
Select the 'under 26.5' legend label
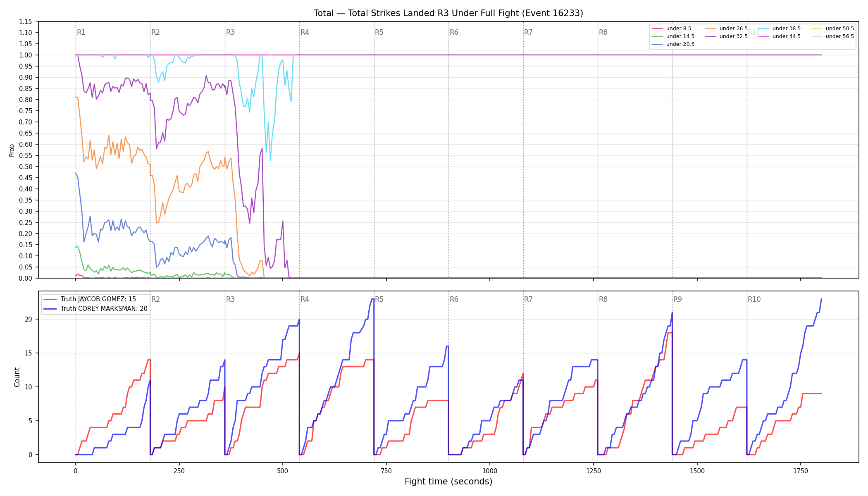733,29
